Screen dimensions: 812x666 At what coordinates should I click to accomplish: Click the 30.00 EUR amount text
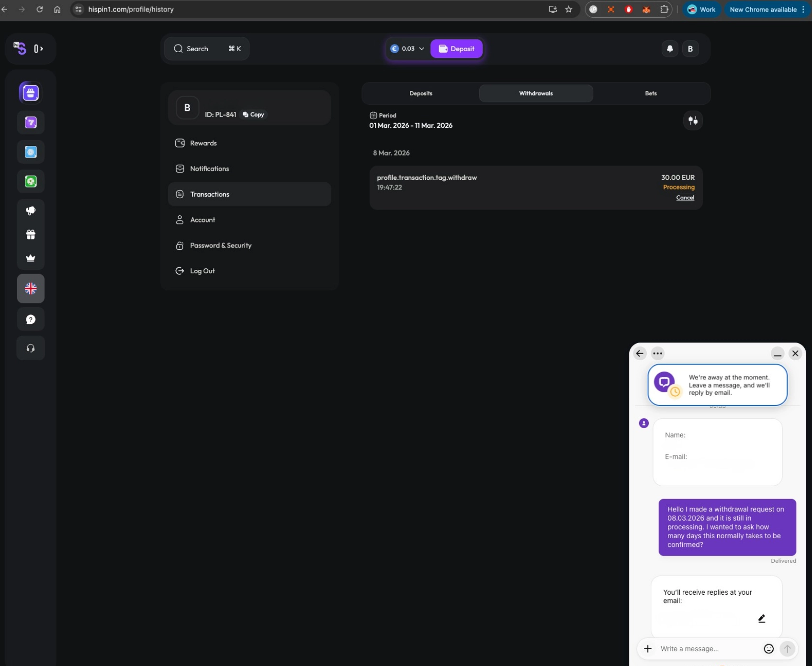(x=677, y=178)
